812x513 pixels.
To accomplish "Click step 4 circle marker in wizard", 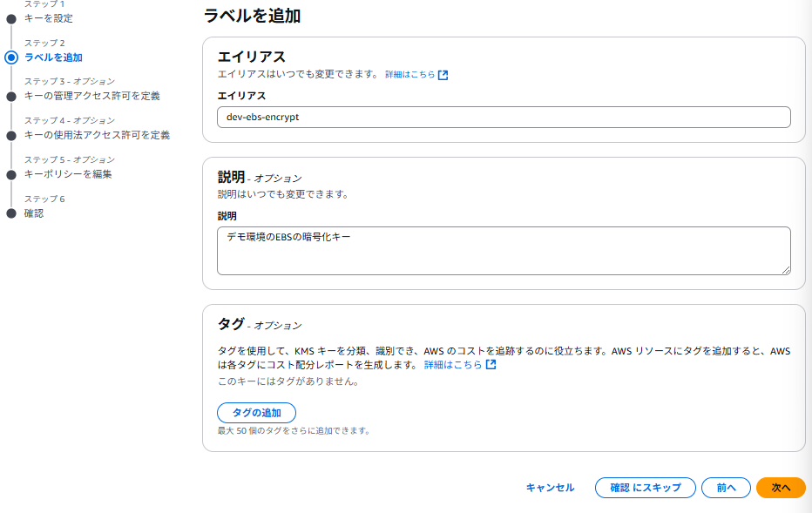I will tap(11, 136).
